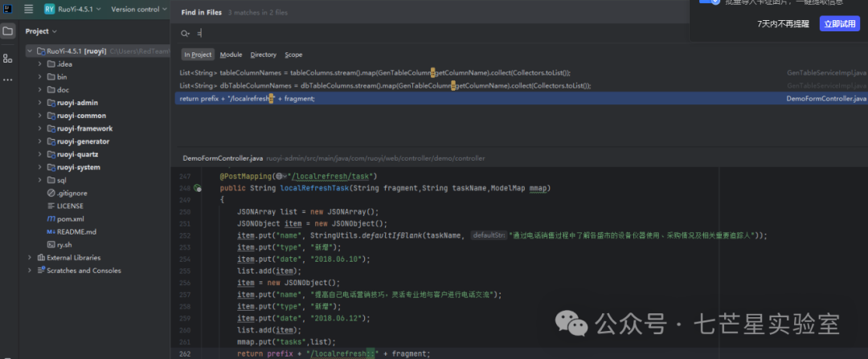Click the Maven pom.xml file icon
This screenshot has width=868, height=359.
click(x=51, y=219)
